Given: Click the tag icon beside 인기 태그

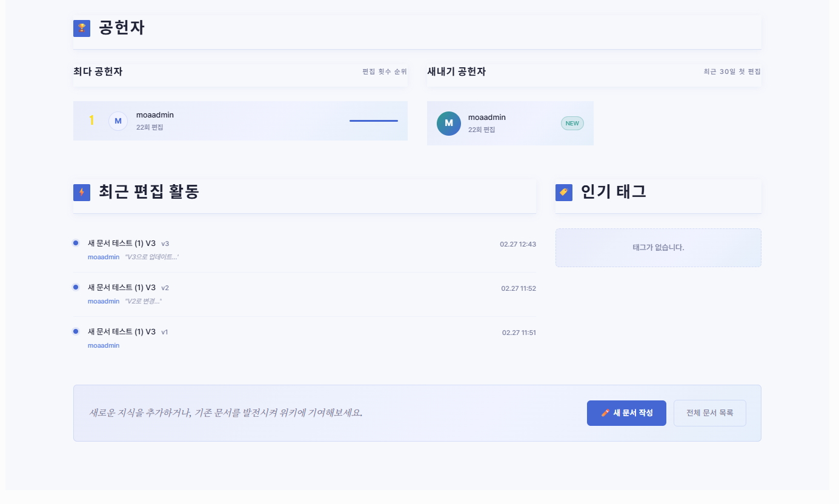Looking at the screenshot, I should click(x=564, y=193).
